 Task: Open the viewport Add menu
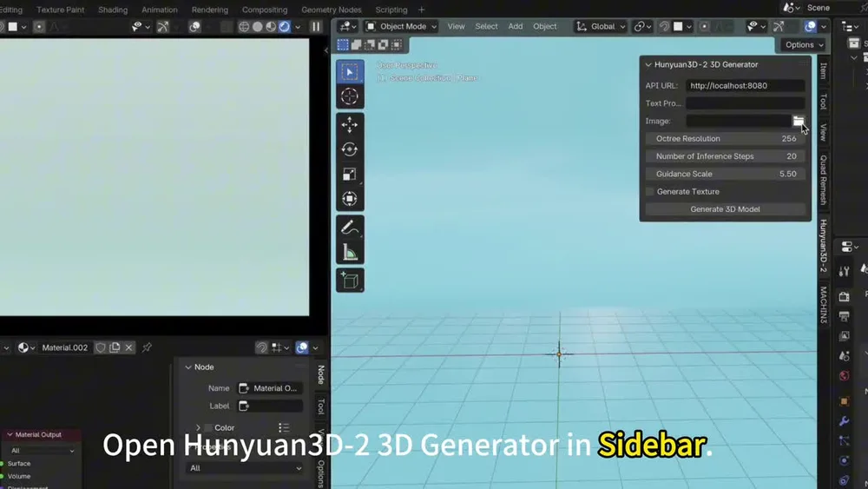(x=516, y=26)
